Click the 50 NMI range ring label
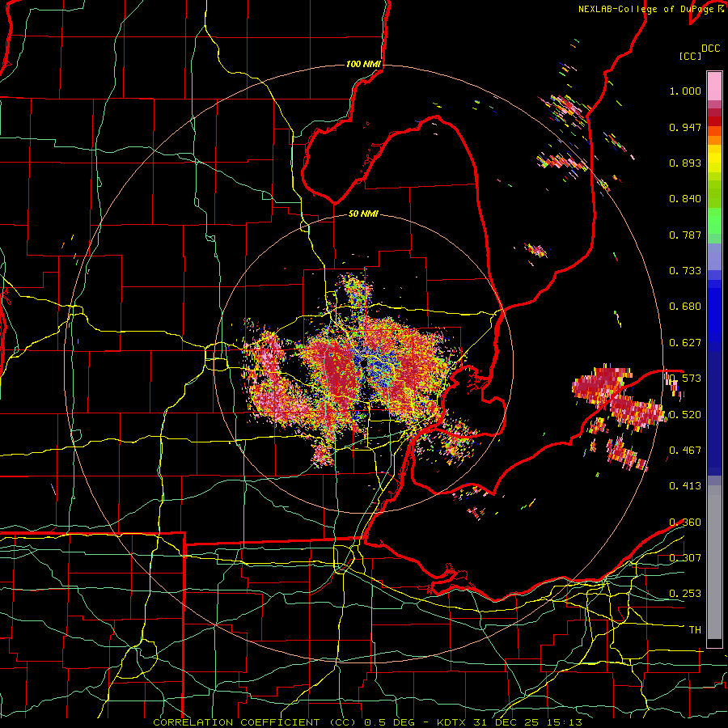728x728 pixels. (x=363, y=214)
